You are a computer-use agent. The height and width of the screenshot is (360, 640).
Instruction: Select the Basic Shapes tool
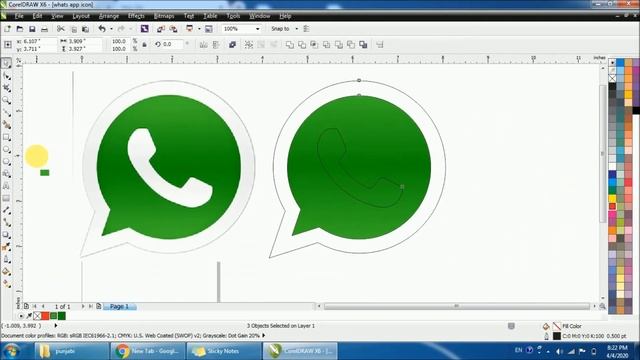(7, 174)
